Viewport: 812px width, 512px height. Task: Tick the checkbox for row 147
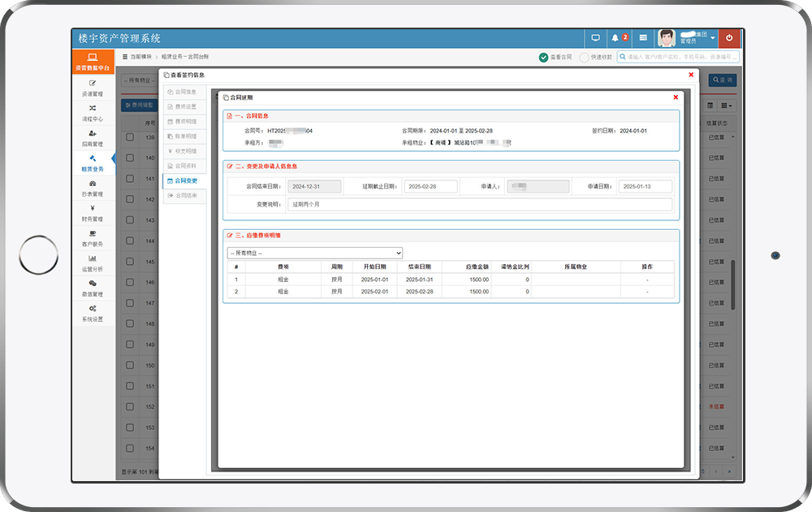(130, 303)
